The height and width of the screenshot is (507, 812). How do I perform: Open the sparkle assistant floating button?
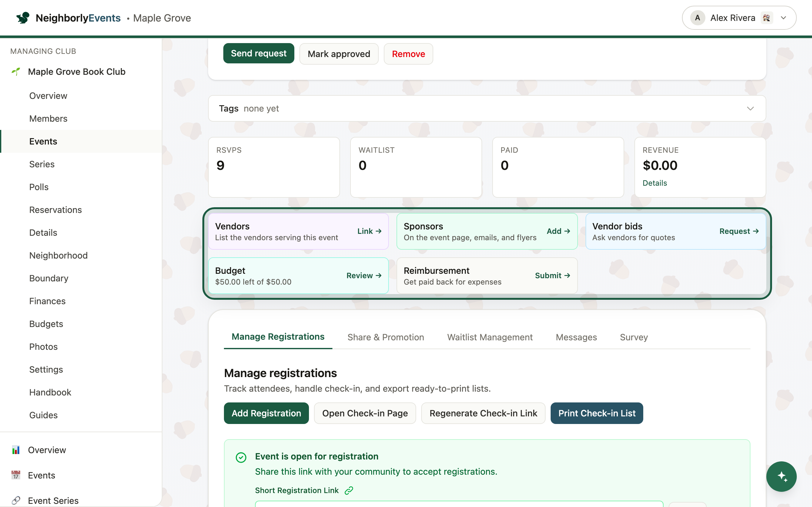tap(781, 476)
